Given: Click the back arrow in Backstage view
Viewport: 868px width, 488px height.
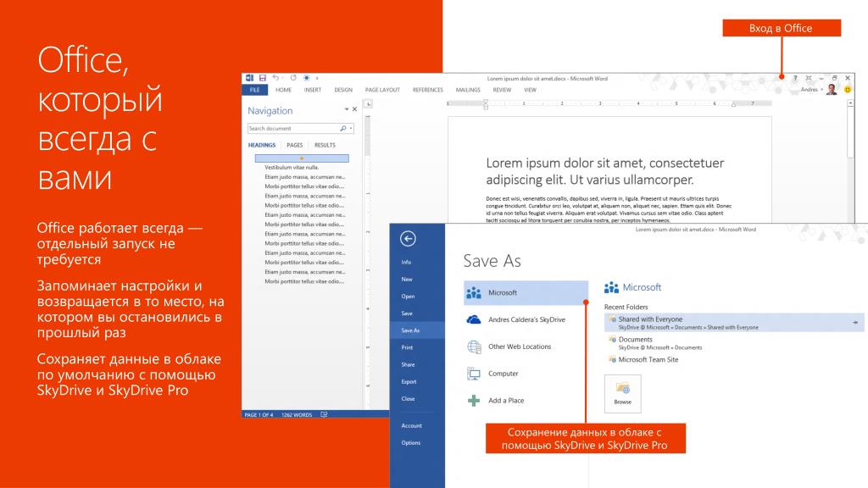Looking at the screenshot, I should click(408, 238).
